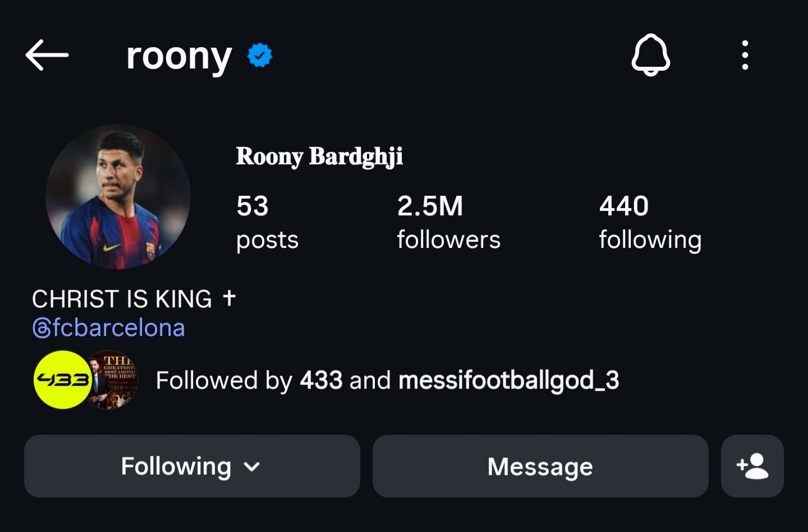This screenshot has width=808, height=532.
Task: Click the Message button
Action: click(x=540, y=466)
